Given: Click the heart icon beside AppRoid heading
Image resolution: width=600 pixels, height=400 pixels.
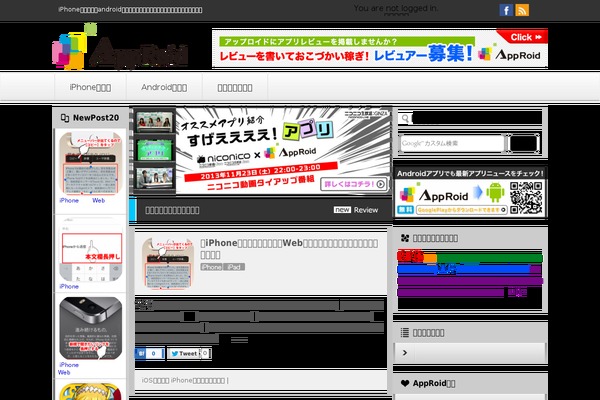Looking at the screenshot, I should (405, 383).
